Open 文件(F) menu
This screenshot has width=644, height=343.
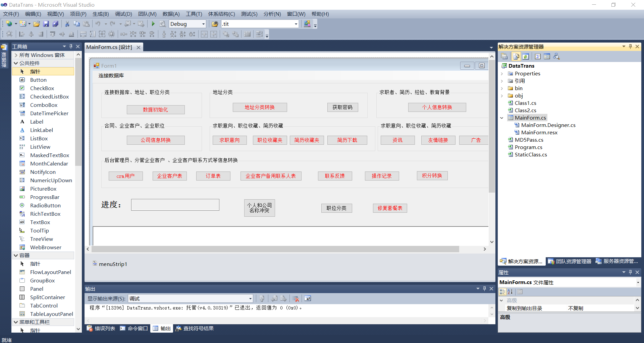(11, 14)
